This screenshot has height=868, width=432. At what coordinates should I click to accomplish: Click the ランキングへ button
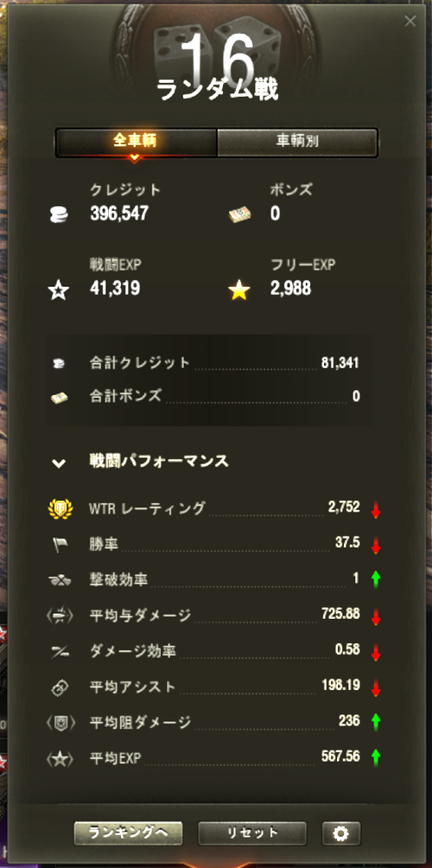point(129,833)
